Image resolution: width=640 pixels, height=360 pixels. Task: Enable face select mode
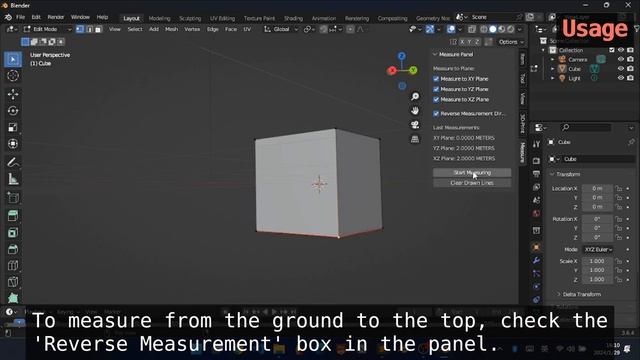[98, 29]
